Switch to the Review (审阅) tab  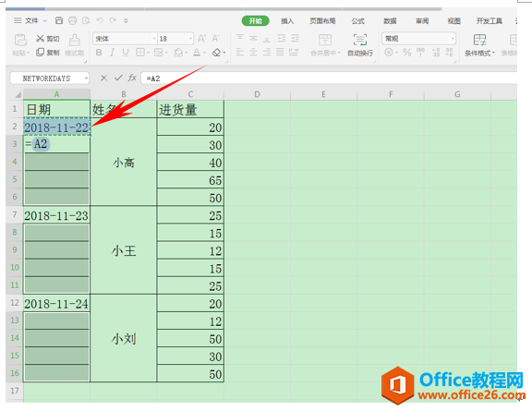coord(422,21)
